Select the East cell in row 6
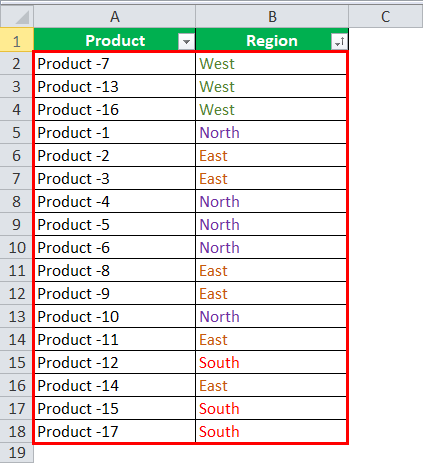423x463 pixels. click(x=271, y=156)
